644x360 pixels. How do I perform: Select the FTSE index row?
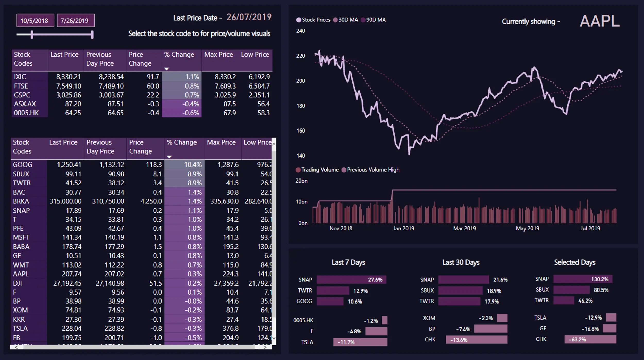point(20,86)
